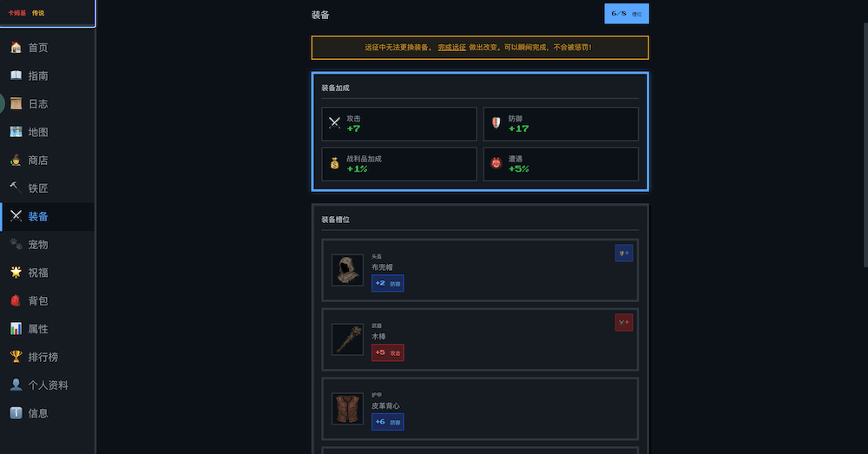Open 祝福 from the sidebar menu
868x454 pixels.
(37, 273)
